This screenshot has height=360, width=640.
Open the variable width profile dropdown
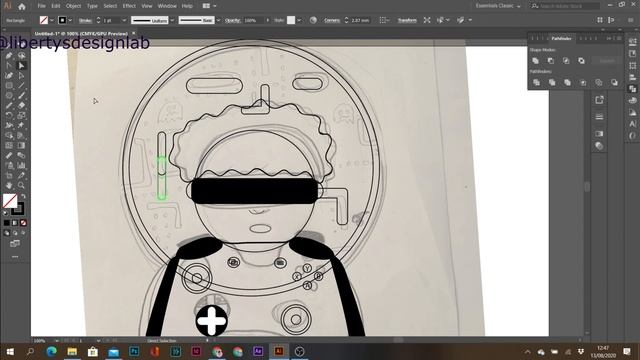click(172, 20)
